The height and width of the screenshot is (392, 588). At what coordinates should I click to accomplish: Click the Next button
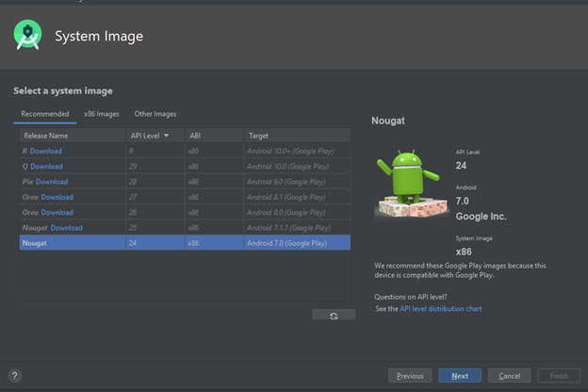[x=460, y=375]
